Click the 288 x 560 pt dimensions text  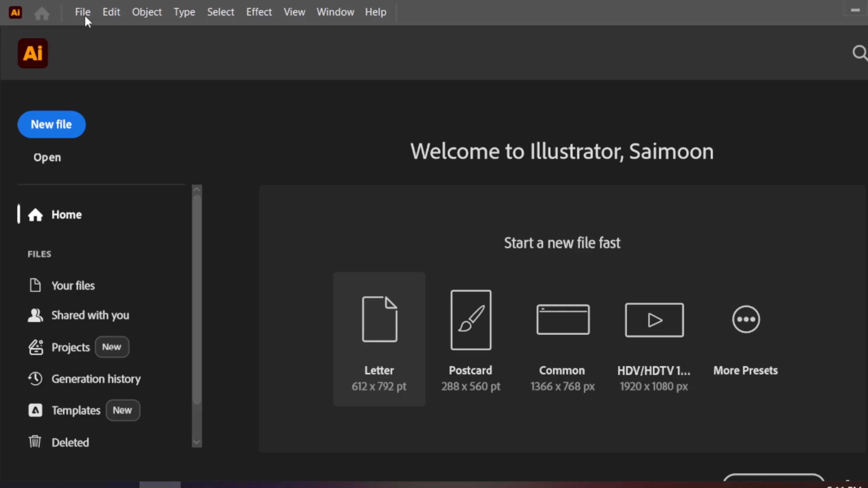tap(471, 386)
